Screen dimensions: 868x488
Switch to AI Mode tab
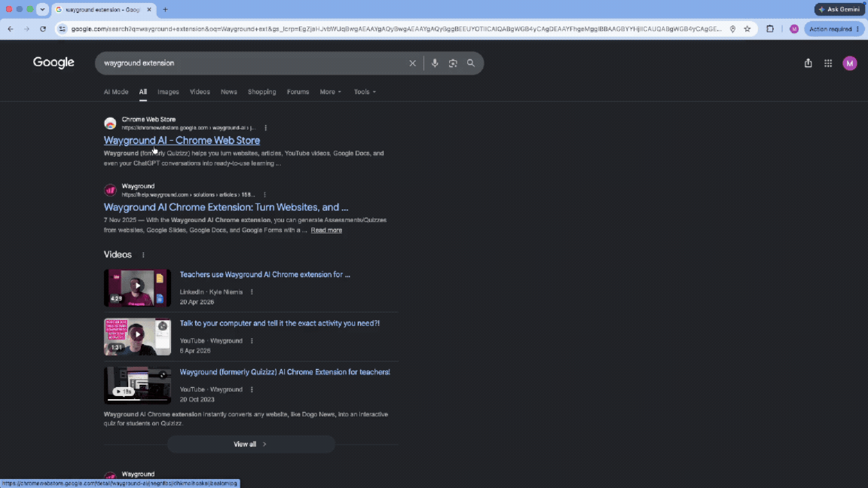click(116, 92)
